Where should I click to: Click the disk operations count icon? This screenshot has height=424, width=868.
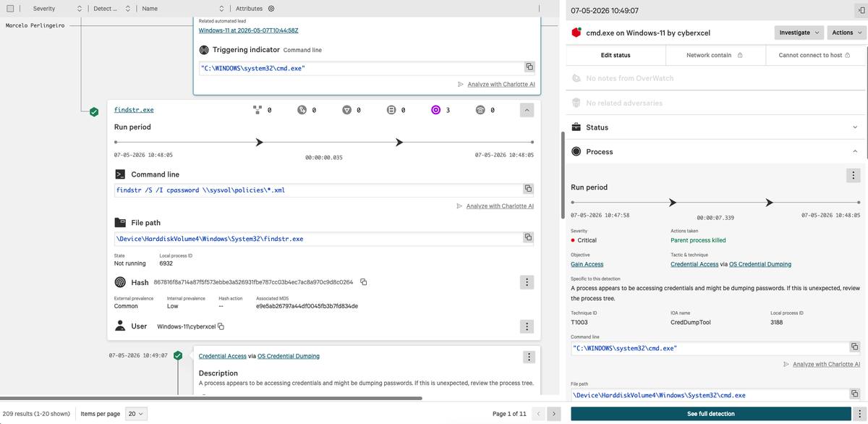pyautogui.click(x=391, y=110)
